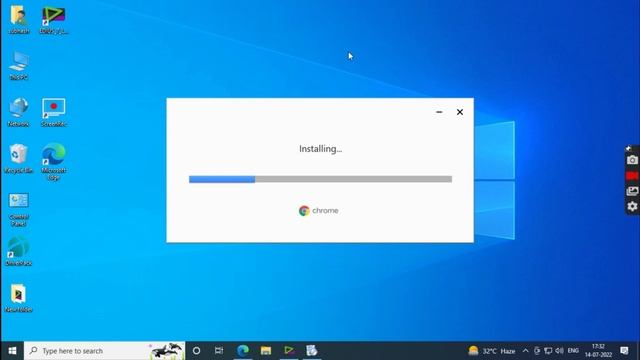Launch Microsoft Edge from taskbar
Viewport: 640px width, 360px height.
point(243,351)
